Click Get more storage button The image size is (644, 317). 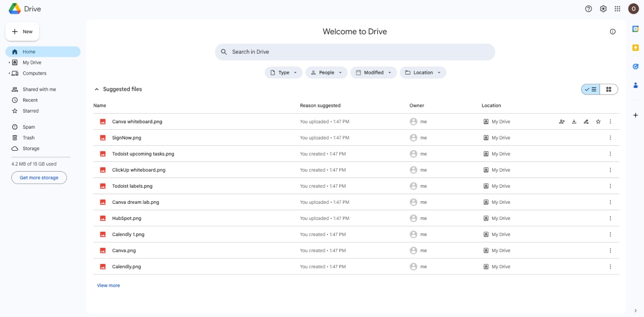[x=39, y=178]
